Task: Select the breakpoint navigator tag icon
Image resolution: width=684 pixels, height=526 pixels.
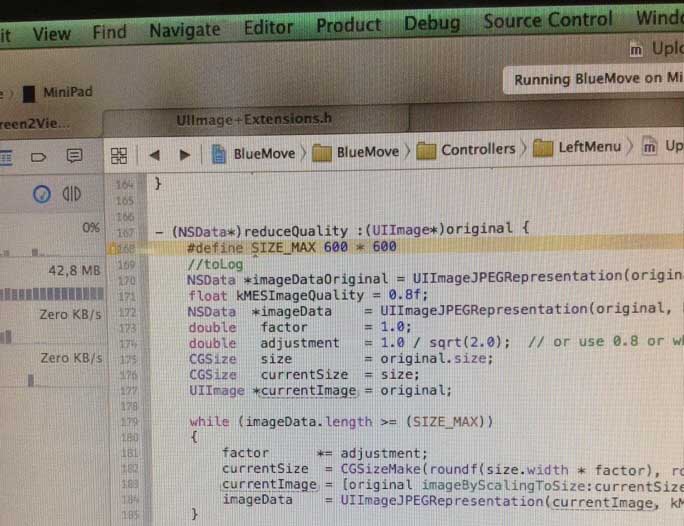Action: (38, 157)
